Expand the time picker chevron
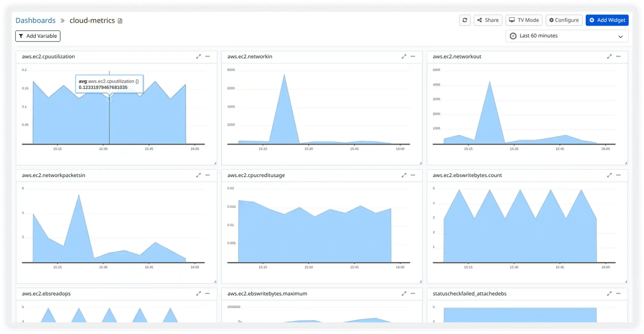This screenshot has height=334, width=644. click(621, 36)
